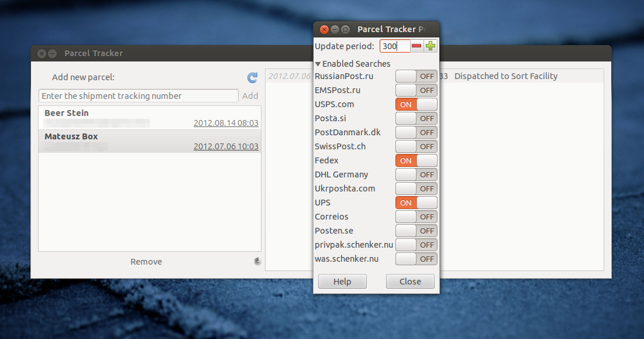The height and width of the screenshot is (339, 644).
Task: Decrease update period with the red minus icon
Action: point(416,46)
